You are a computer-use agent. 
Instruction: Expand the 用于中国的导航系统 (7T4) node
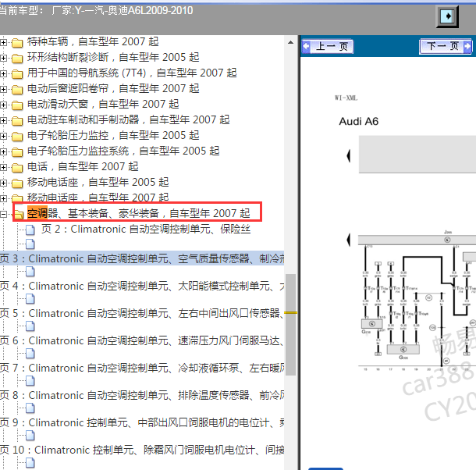click(x=3, y=73)
